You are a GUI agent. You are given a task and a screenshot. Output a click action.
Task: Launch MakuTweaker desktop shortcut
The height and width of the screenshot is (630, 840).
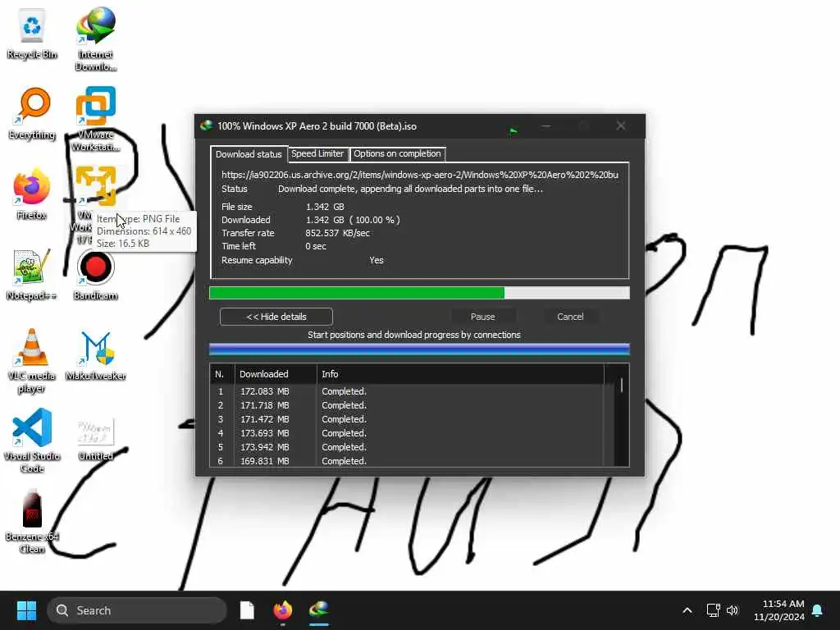coord(95,354)
